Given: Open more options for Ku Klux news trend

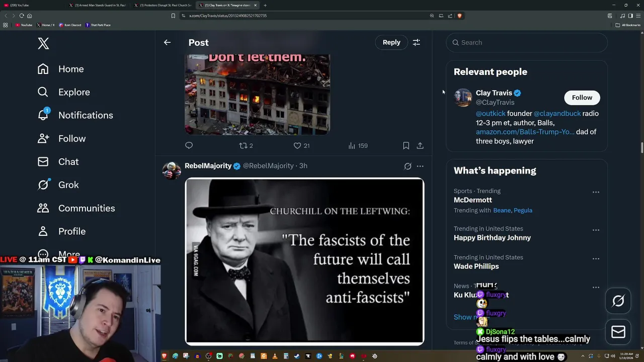Looking at the screenshot, I should pos(596,288).
